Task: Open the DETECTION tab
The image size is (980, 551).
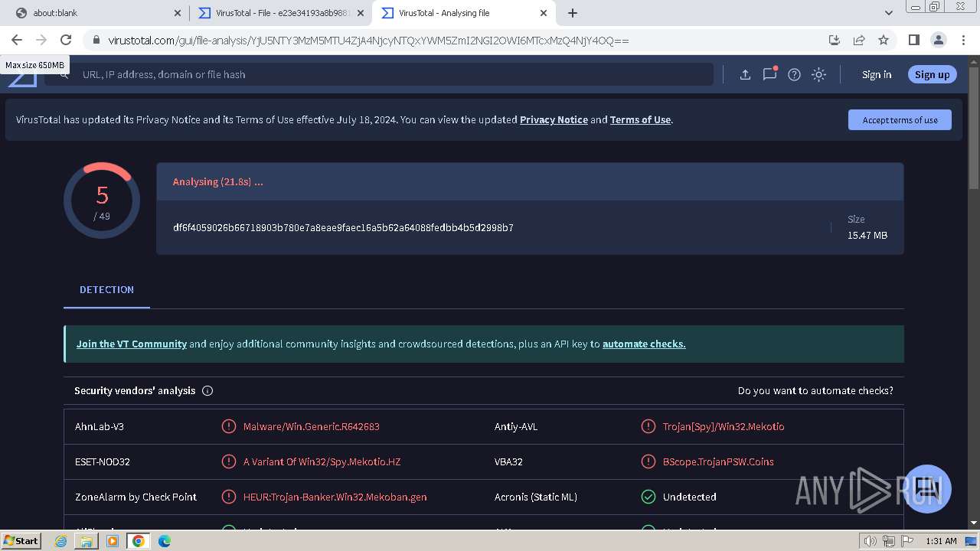Action: [106, 289]
